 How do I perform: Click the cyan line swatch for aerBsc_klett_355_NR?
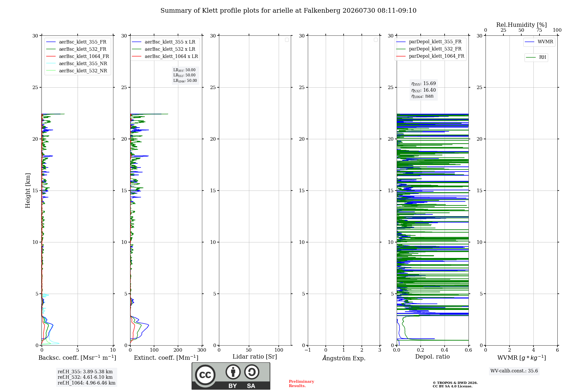click(x=51, y=64)
